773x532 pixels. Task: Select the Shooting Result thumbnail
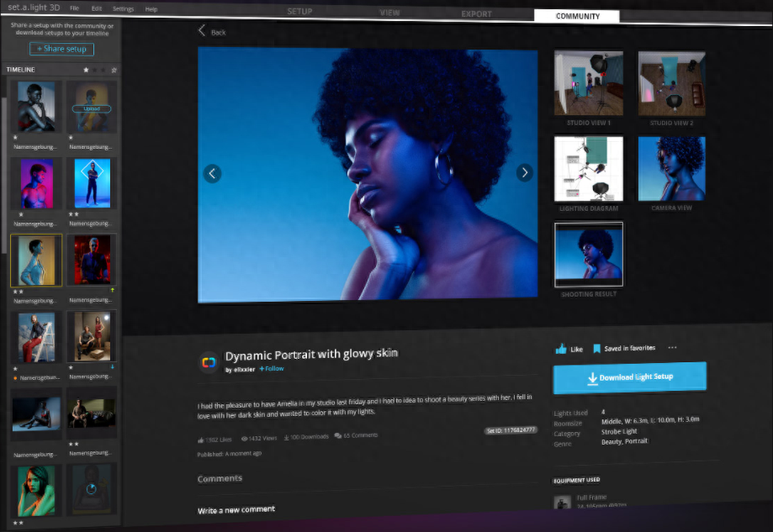(589, 254)
